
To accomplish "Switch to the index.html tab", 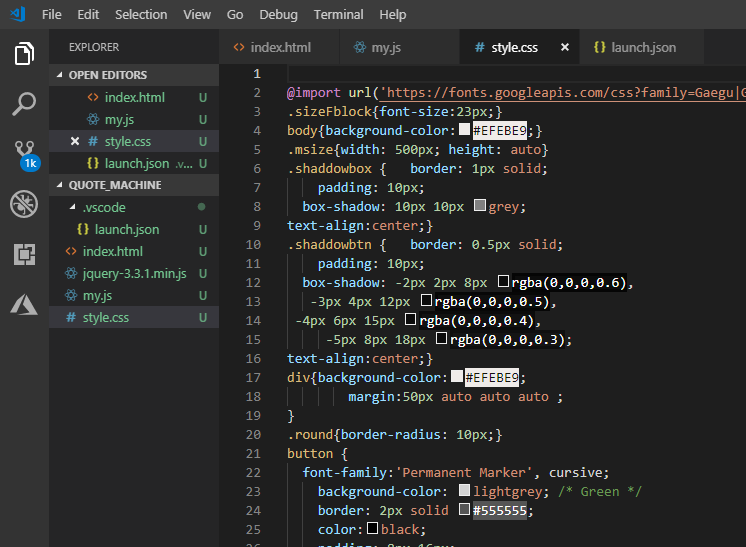I will 280,47.
